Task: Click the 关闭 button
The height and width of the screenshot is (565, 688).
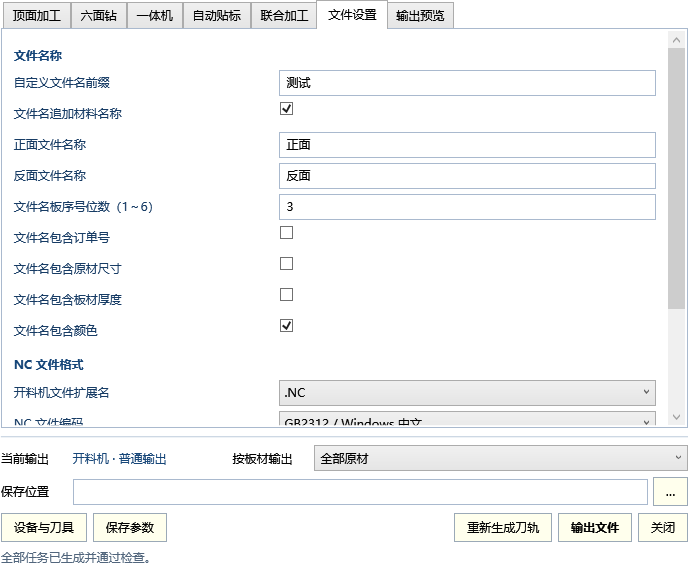Action: pyautogui.click(x=663, y=527)
